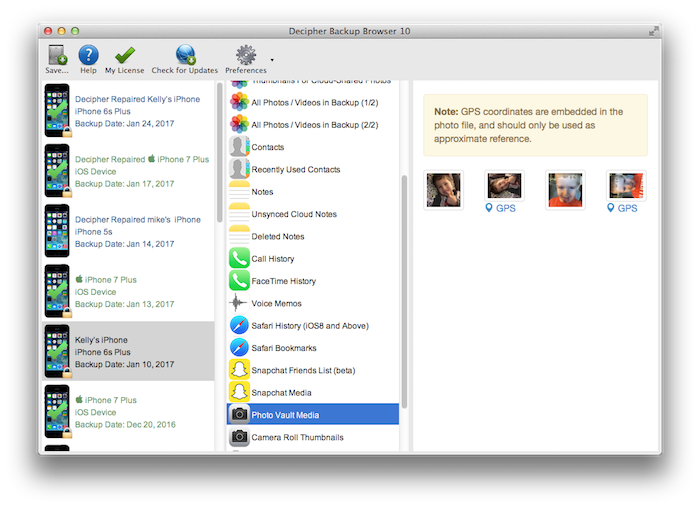Image resolution: width=700 pixels, height=508 pixels.
Task: Open Voice Memos
Action: click(x=276, y=304)
